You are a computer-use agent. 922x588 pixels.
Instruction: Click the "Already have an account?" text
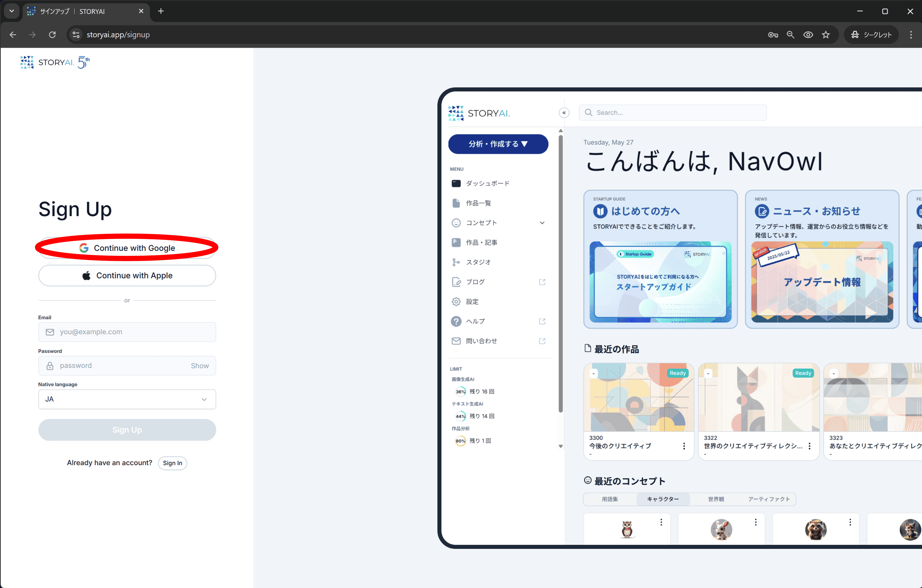(110, 463)
